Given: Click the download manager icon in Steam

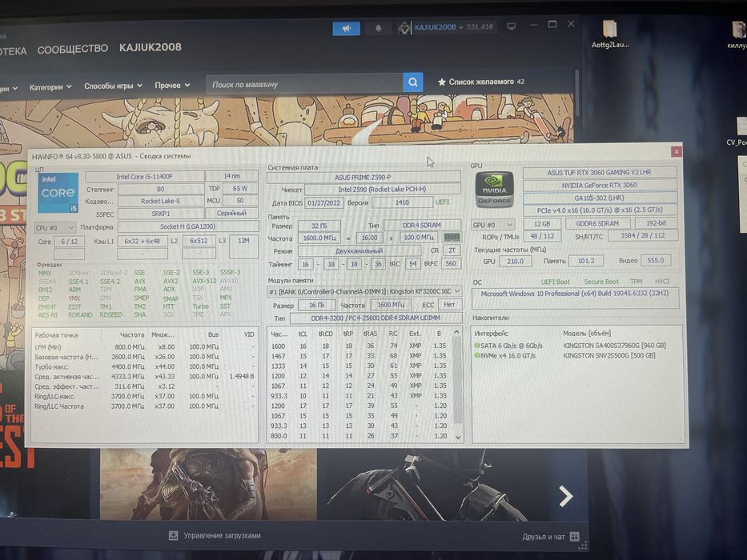Looking at the screenshot, I should [174, 535].
